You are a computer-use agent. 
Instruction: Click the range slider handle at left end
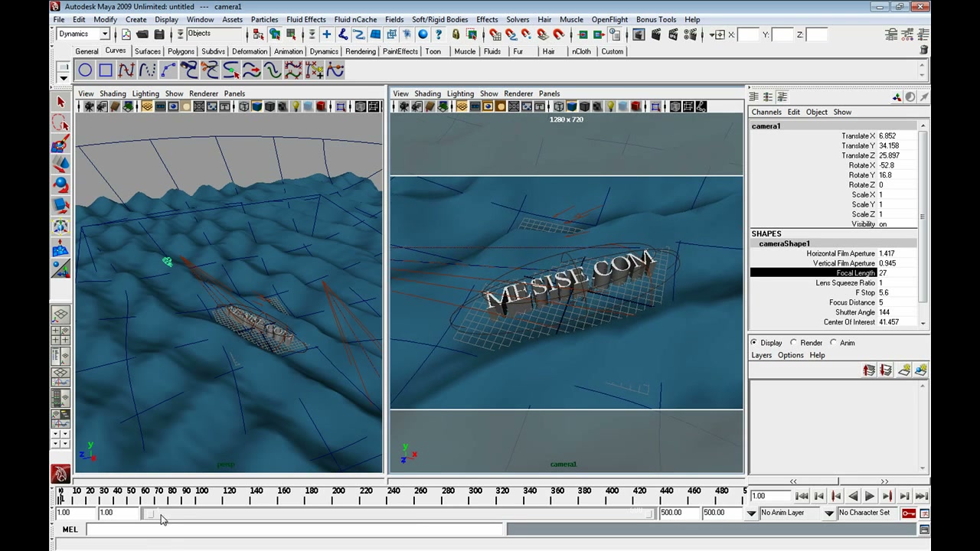tap(151, 514)
